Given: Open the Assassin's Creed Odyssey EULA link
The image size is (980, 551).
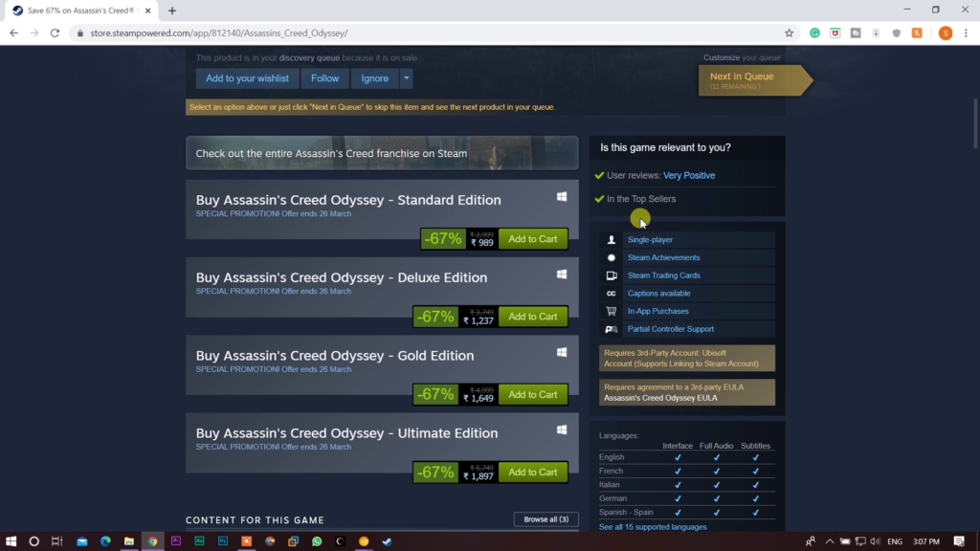Looking at the screenshot, I should [x=660, y=398].
